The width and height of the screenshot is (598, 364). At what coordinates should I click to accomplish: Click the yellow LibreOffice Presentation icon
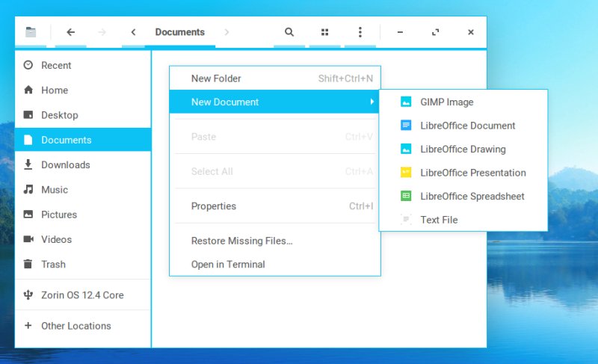(406, 172)
